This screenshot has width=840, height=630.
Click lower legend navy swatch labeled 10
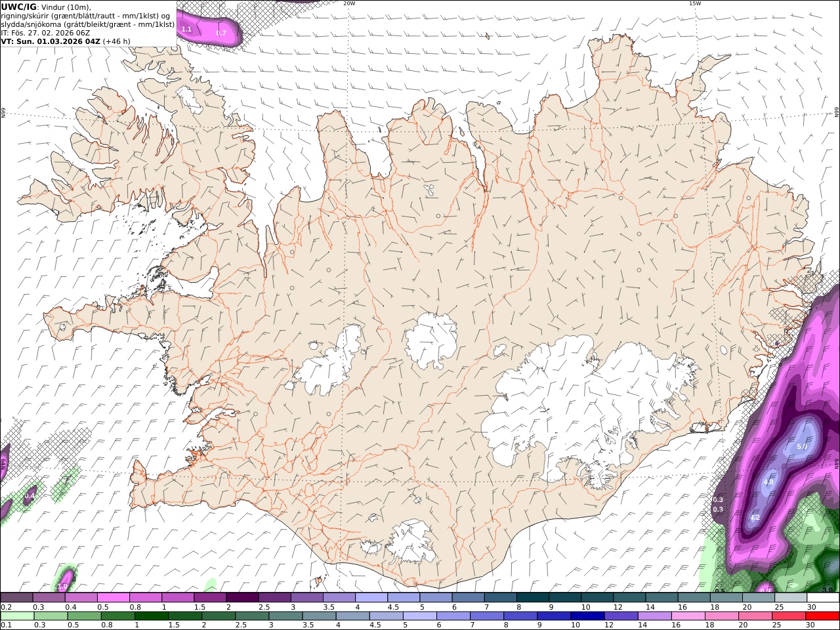point(587,616)
